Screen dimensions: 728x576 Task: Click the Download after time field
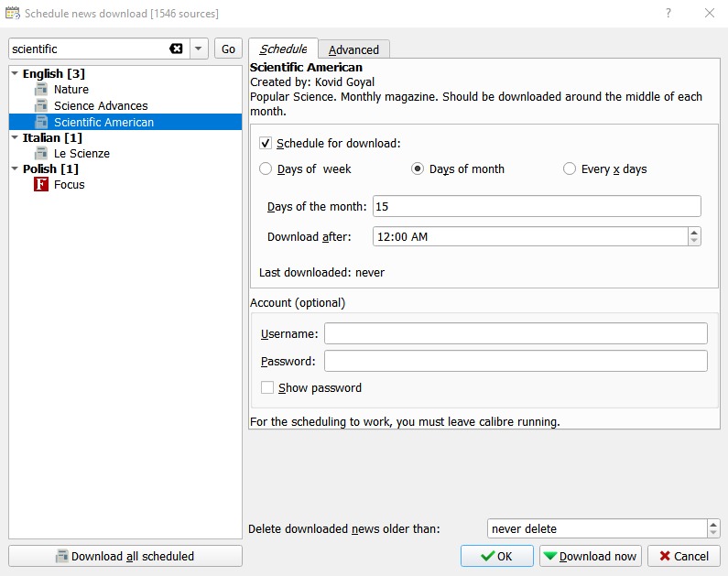click(531, 236)
